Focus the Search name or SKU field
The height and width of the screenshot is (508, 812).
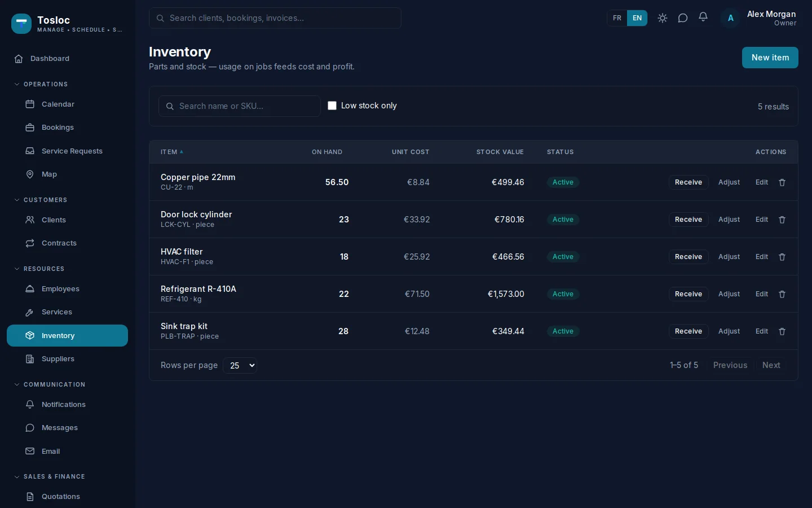pyautogui.click(x=240, y=106)
